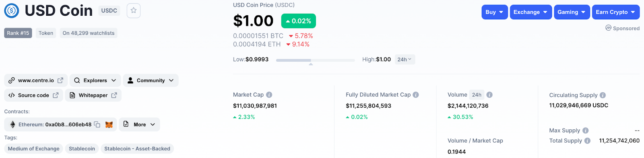Open the USD Coin logo icon
Viewport: 644px width, 158px height.
12,11
